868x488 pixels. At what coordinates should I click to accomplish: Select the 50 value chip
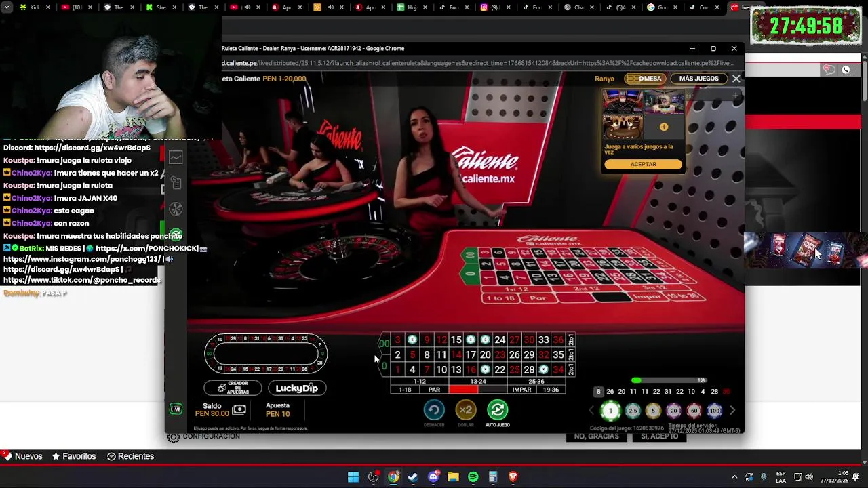[694, 411]
